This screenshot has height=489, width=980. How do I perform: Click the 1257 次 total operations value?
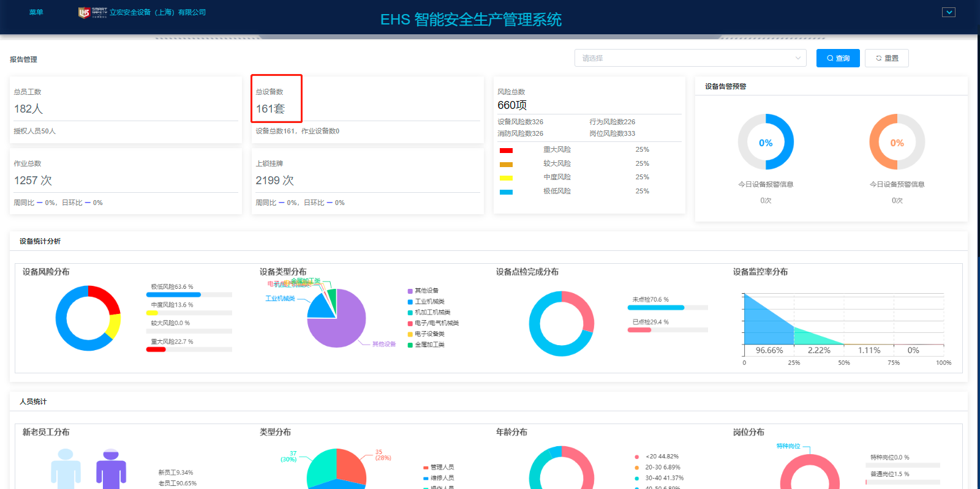[x=33, y=181]
